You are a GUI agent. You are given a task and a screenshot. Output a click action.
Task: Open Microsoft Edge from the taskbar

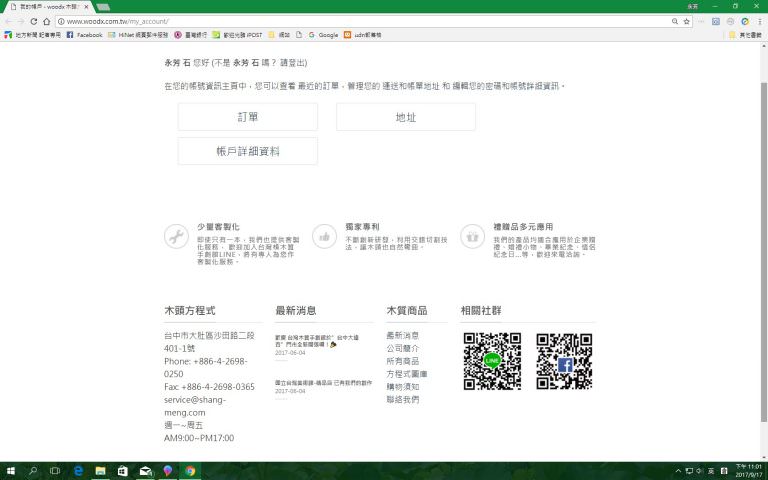(x=78, y=471)
